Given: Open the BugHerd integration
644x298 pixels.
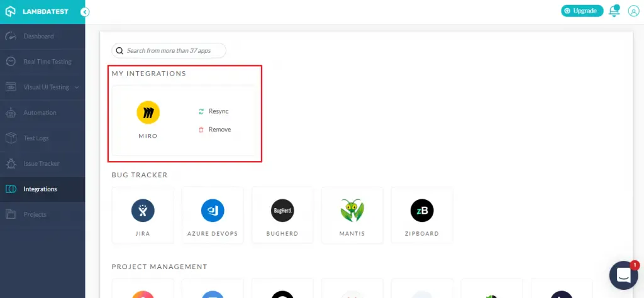Looking at the screenshot, I should click(282, 215).
